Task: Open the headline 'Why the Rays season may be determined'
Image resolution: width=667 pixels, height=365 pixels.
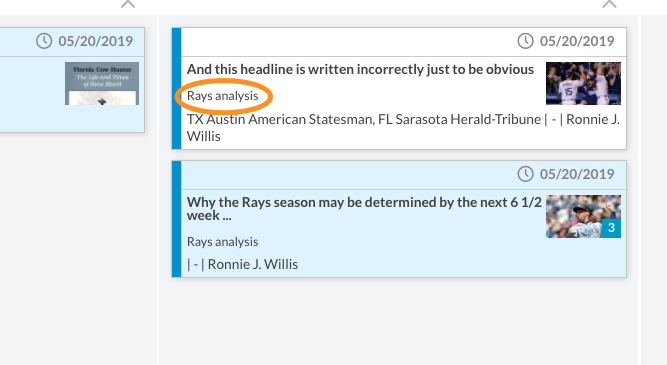Action: coord(364,208)
